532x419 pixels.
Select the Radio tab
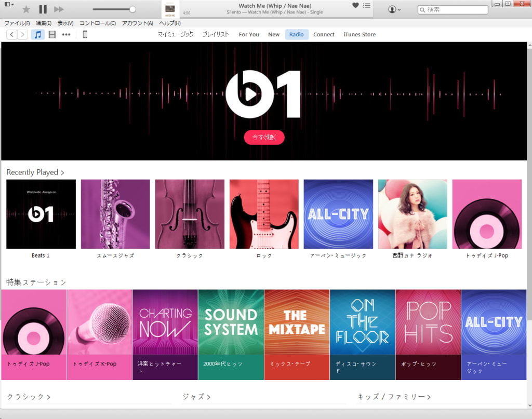[x=297, y=34]
